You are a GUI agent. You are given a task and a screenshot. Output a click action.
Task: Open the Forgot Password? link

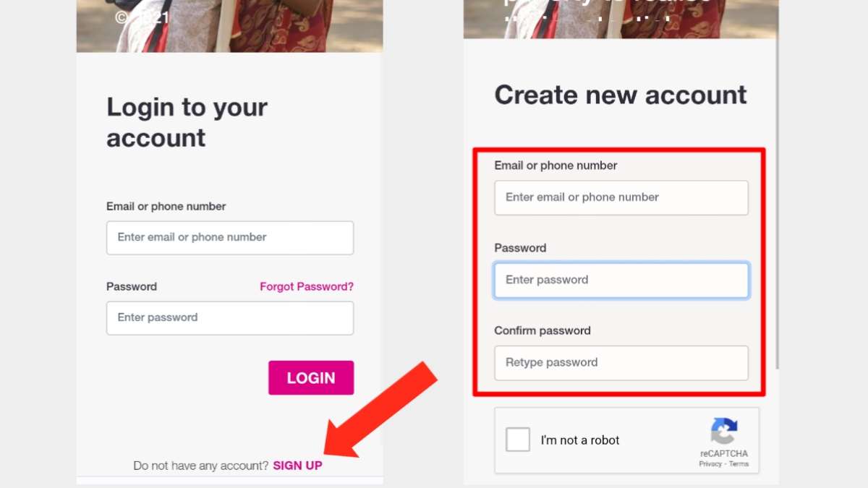307,286
